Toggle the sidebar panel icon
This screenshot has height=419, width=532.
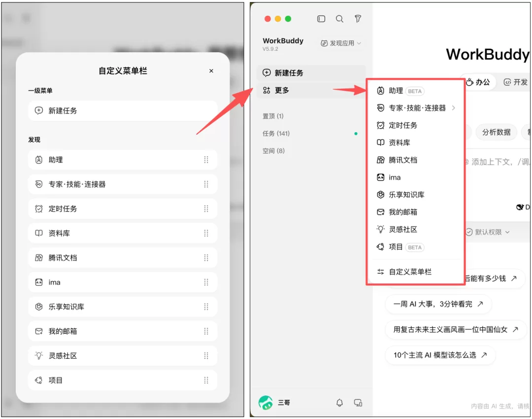pyautogui.click(x=321, y=19)
